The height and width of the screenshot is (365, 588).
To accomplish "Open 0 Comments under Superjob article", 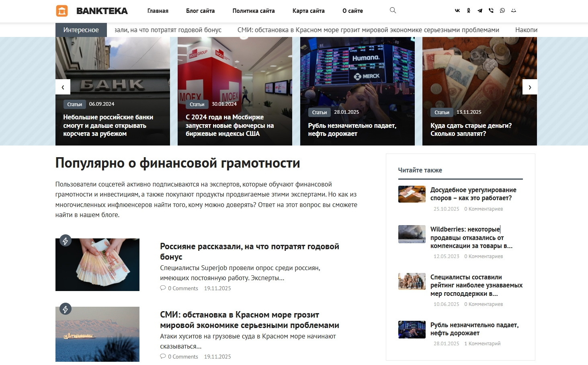I will tap(183, 288).
